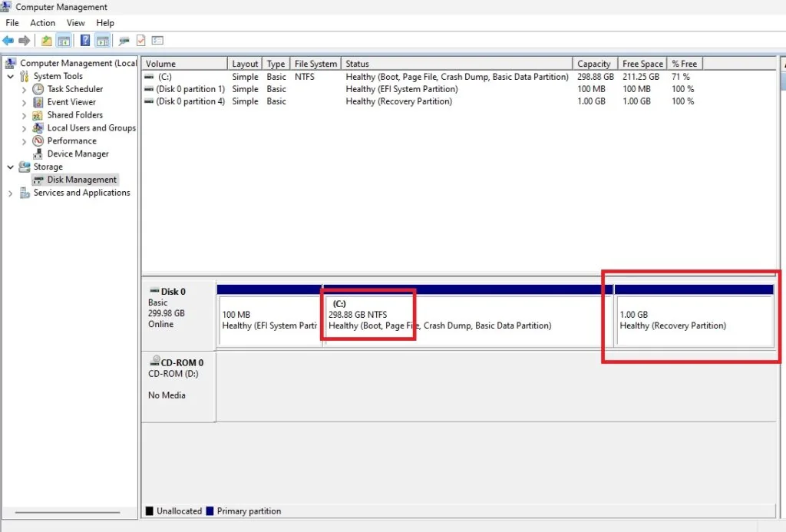Image resolution: width=786 pixels, height=532 pixels.
Task: Expand the Performance node
Action: click(x=24, y=141)
